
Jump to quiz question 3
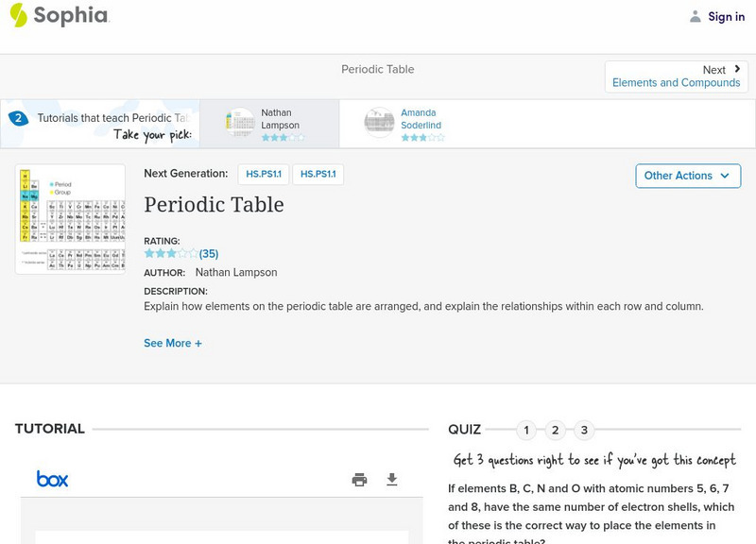584,431
